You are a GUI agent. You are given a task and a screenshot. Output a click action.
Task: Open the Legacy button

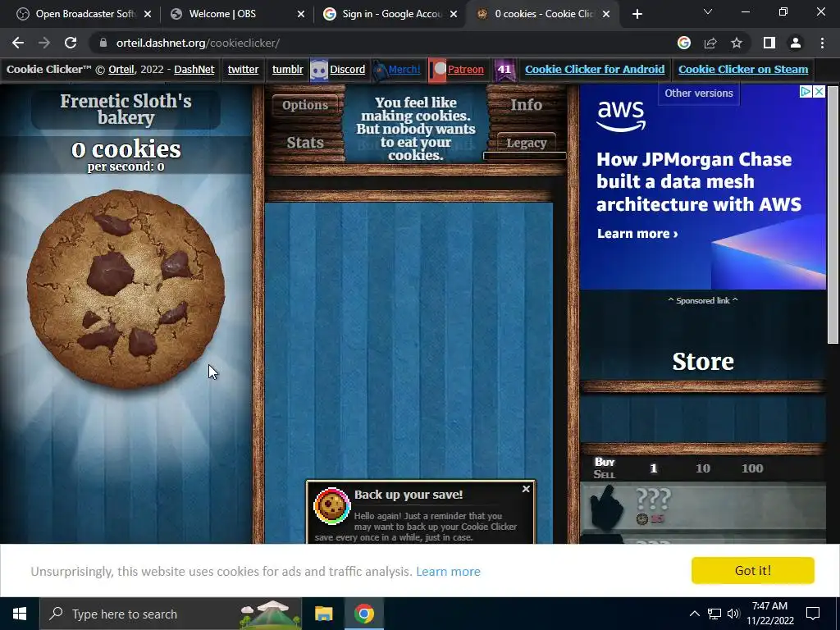(526, 143)
